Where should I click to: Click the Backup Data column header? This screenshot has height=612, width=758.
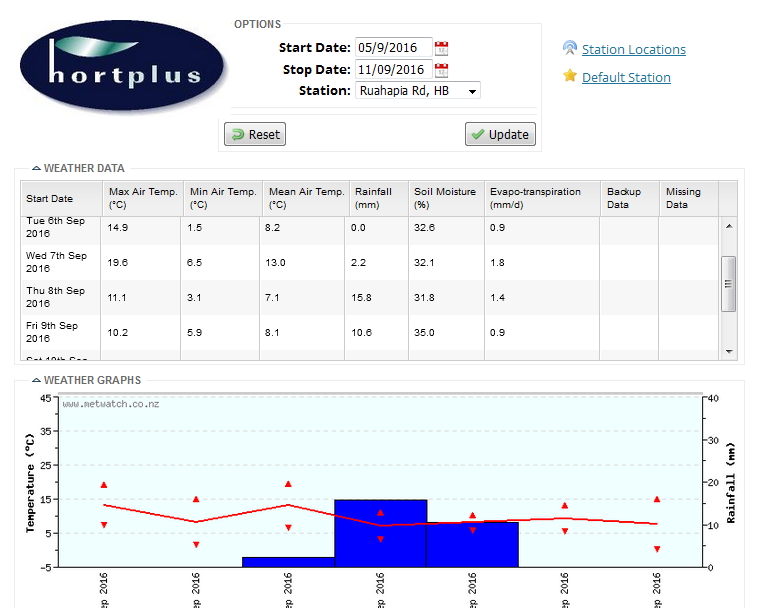click(630, 199)
